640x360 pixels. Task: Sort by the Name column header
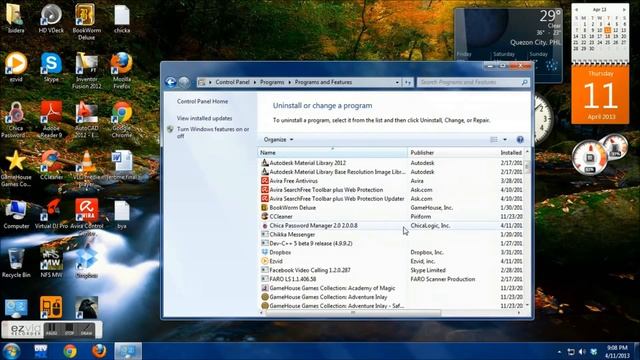pyautogui.click(x=332, y=152)
